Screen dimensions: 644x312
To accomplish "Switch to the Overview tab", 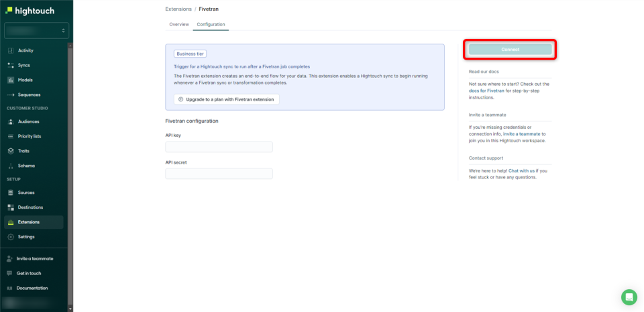I will pos(178,24).
